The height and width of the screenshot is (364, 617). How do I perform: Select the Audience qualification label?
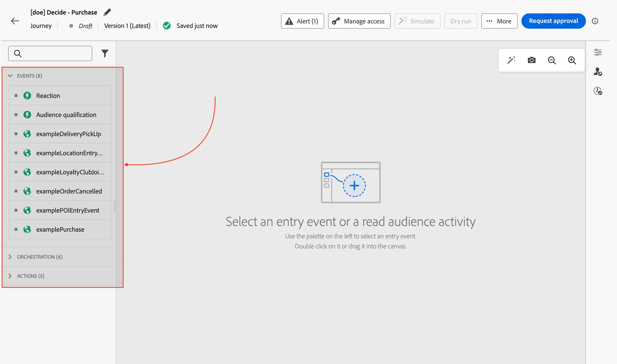(x=66, y=115)
